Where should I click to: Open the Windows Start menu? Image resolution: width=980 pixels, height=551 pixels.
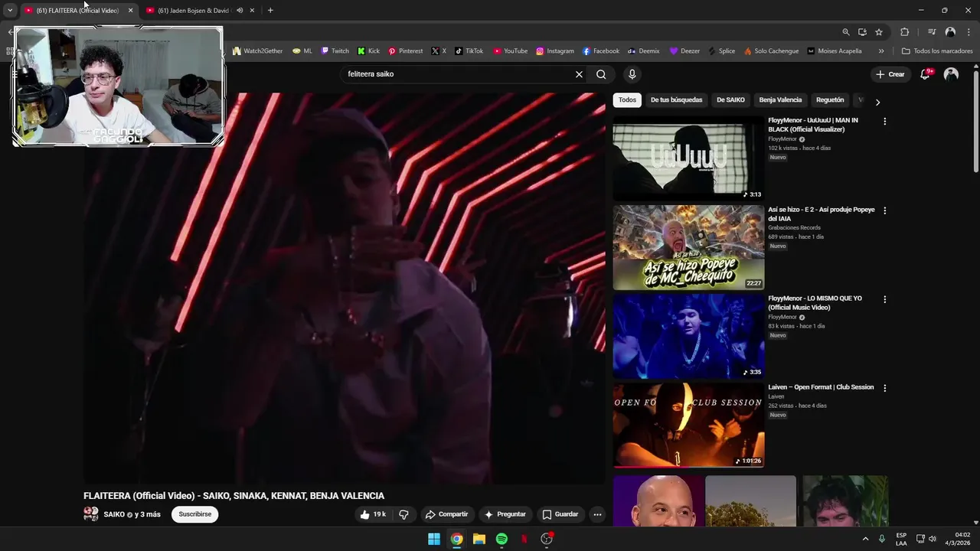point(434,539)
